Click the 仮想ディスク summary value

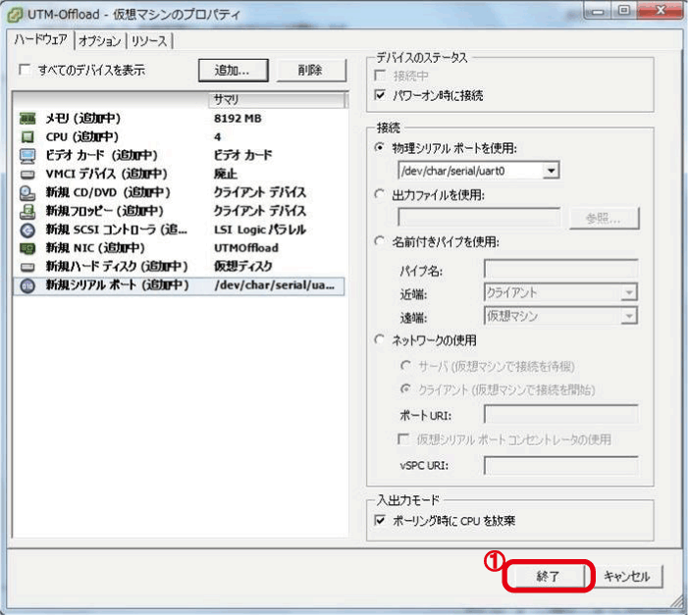point(243,267)
